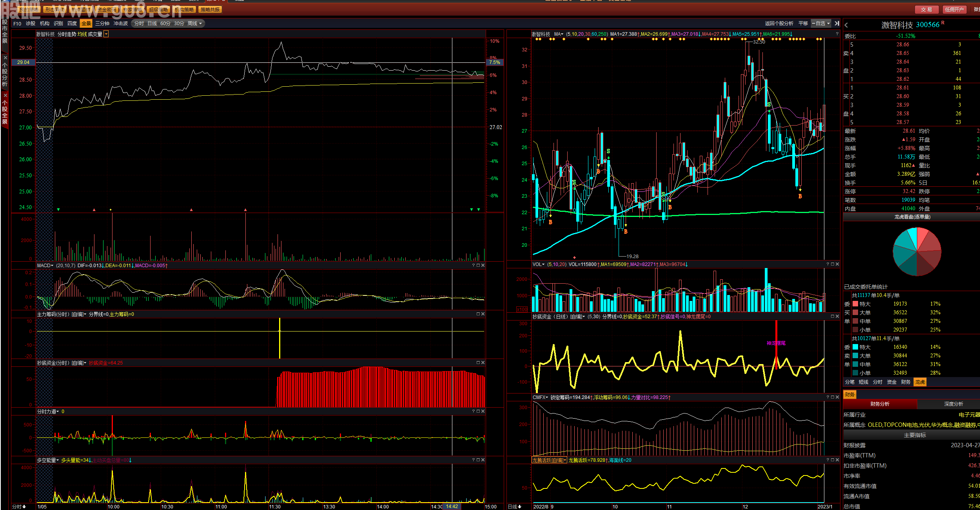Select the 全景 panorama tab

point(86,24)
